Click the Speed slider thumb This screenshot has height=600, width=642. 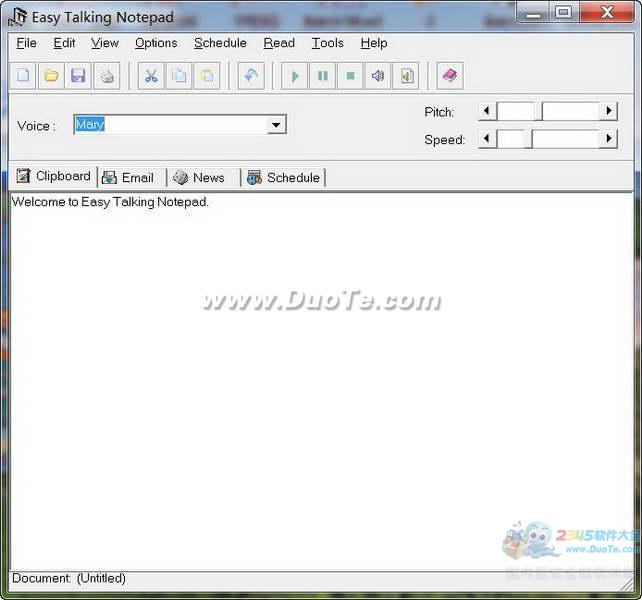[528, 139]
